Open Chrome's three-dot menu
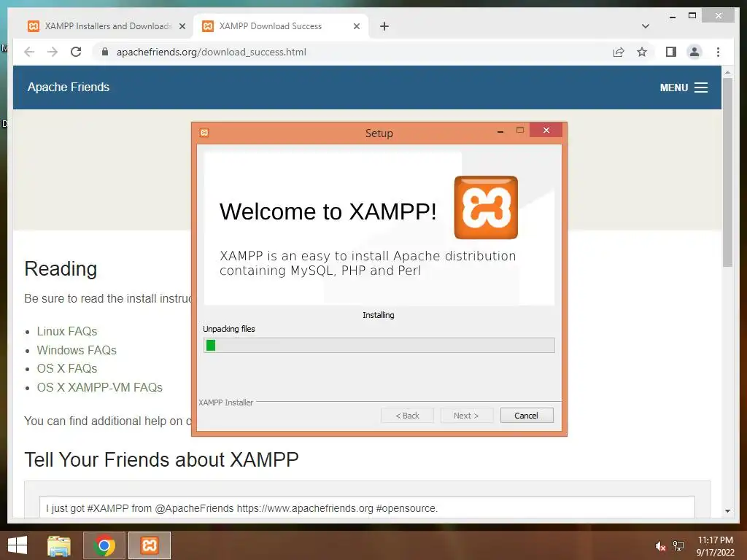This screenshot has width=747, height=560. click(x=718, y=52)
